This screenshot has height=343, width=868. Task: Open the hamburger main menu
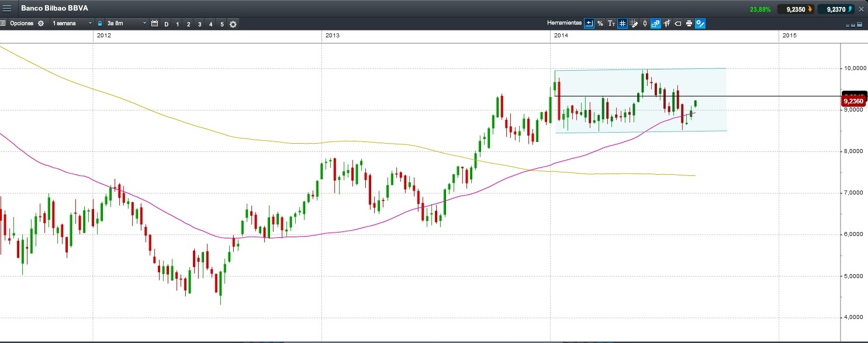(8, 9)
